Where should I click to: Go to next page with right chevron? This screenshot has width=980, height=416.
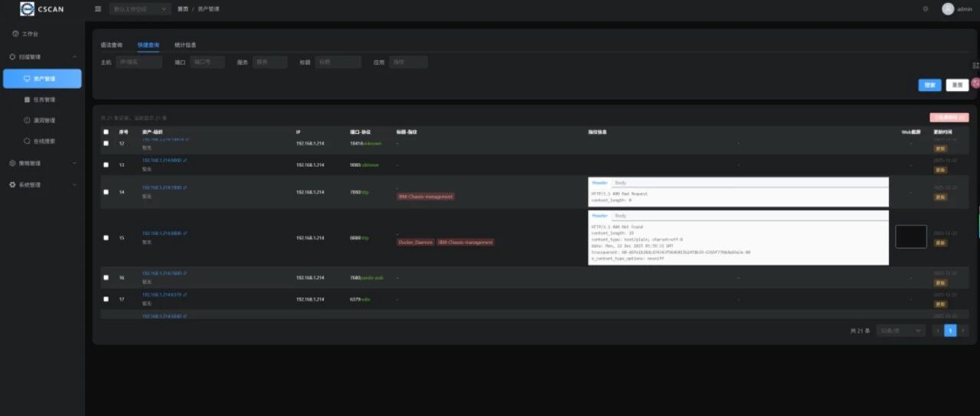pos(963,331)
